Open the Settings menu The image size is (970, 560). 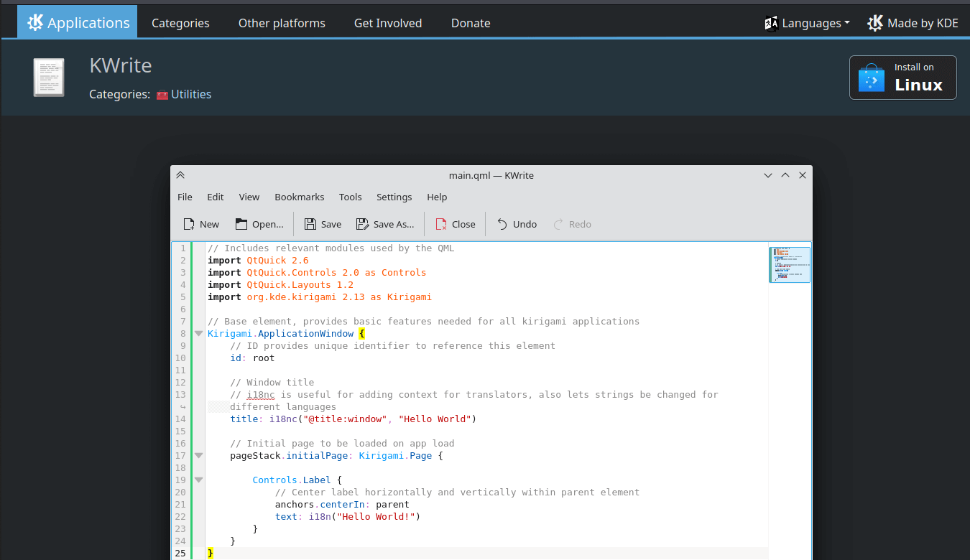[x=394, y=197]
